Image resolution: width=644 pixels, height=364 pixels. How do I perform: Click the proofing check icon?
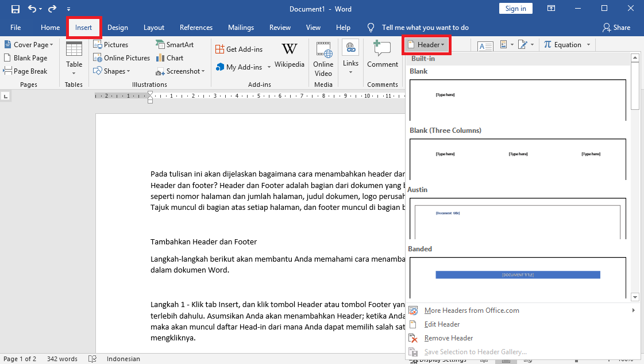[92, 359]
